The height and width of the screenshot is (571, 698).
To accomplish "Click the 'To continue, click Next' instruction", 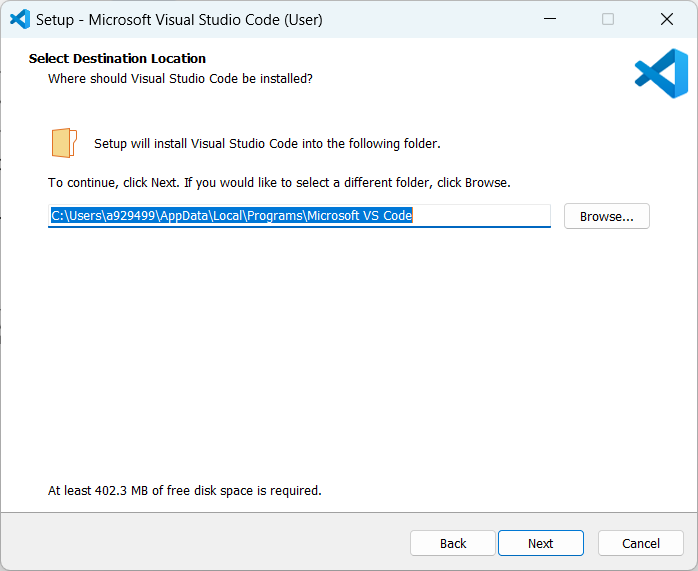I will [279, 183].
